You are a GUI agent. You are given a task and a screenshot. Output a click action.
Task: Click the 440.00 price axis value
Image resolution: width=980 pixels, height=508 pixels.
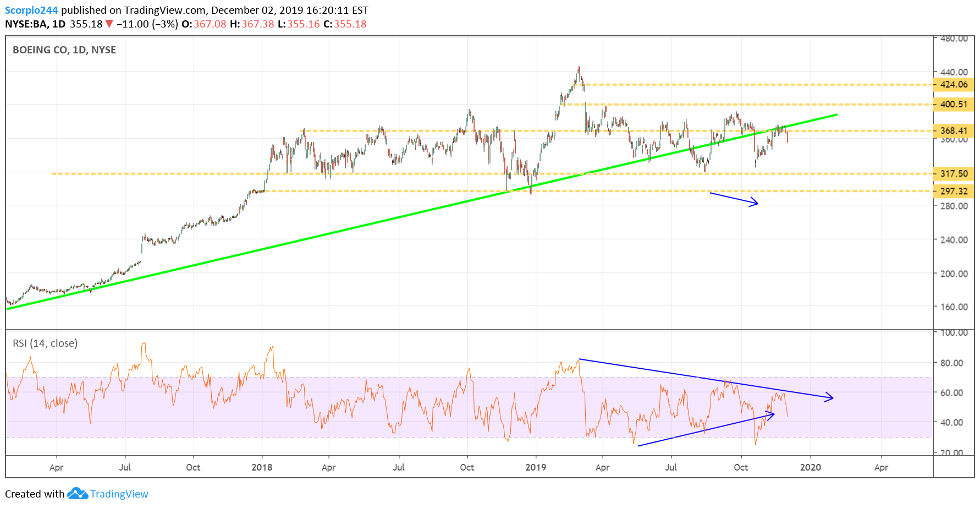(x=954, y=72)
